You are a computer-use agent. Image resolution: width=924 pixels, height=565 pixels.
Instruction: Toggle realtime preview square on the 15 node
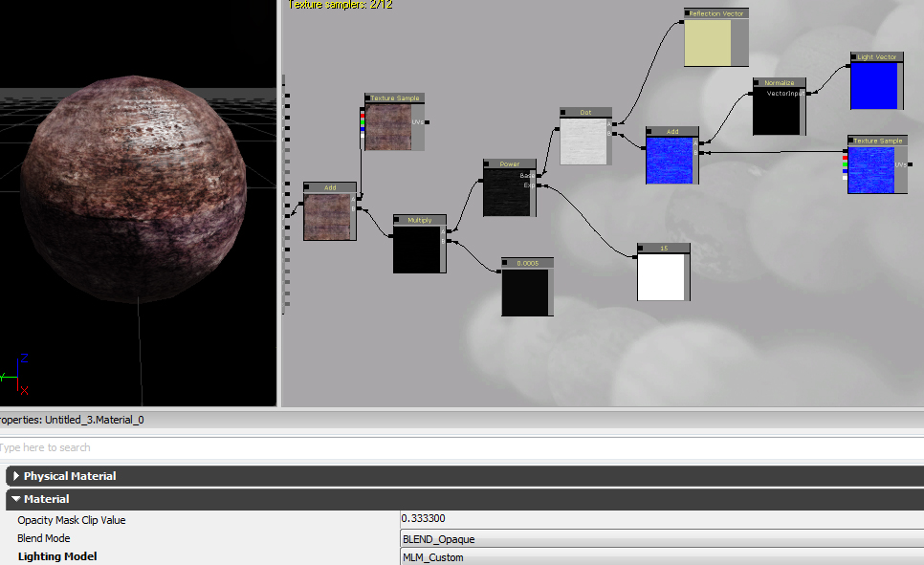pos(641,248)
